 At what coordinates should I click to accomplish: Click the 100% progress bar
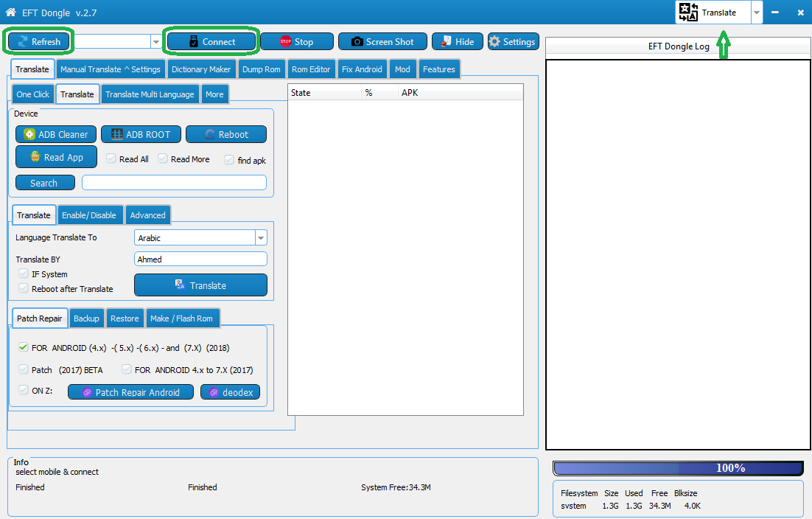[x=679, y=468]
